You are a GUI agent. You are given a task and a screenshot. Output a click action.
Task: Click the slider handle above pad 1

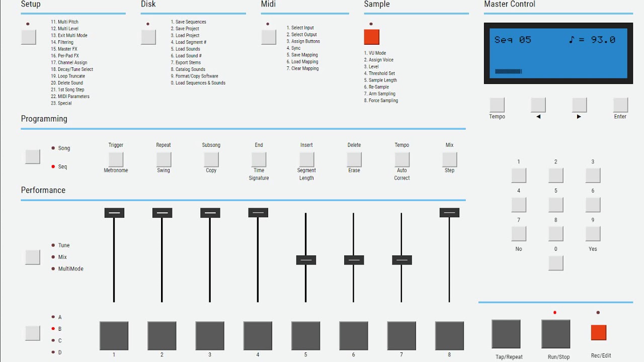114,213
